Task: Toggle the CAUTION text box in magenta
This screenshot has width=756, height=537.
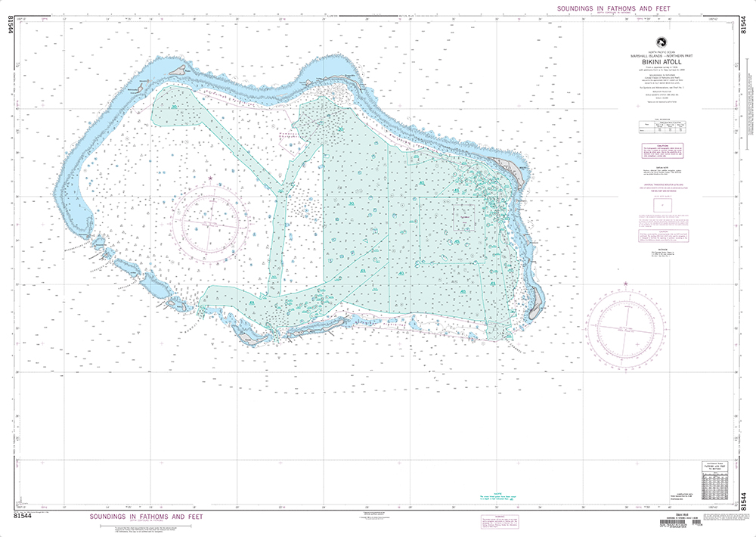Action: [664, 150]
